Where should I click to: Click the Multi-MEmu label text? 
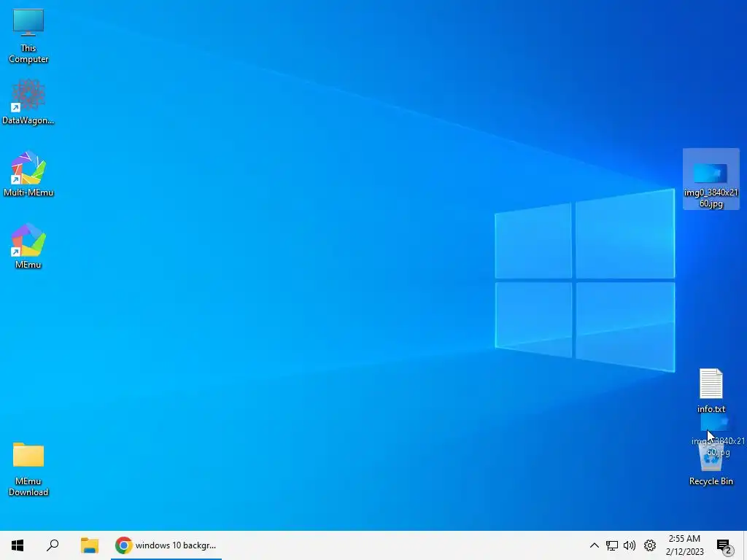(x=28, y=192)
